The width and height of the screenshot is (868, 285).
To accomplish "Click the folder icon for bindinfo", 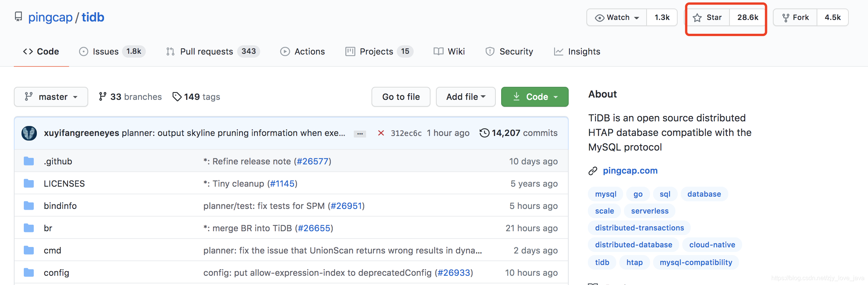I will pyautogui.click(x=29, y=206).
